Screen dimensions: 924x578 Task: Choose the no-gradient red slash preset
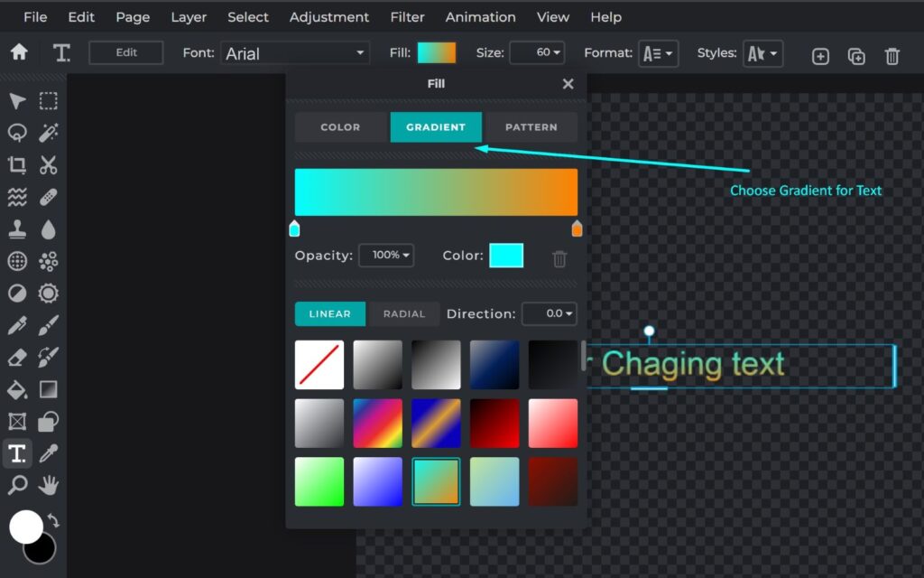click(319, 365)
